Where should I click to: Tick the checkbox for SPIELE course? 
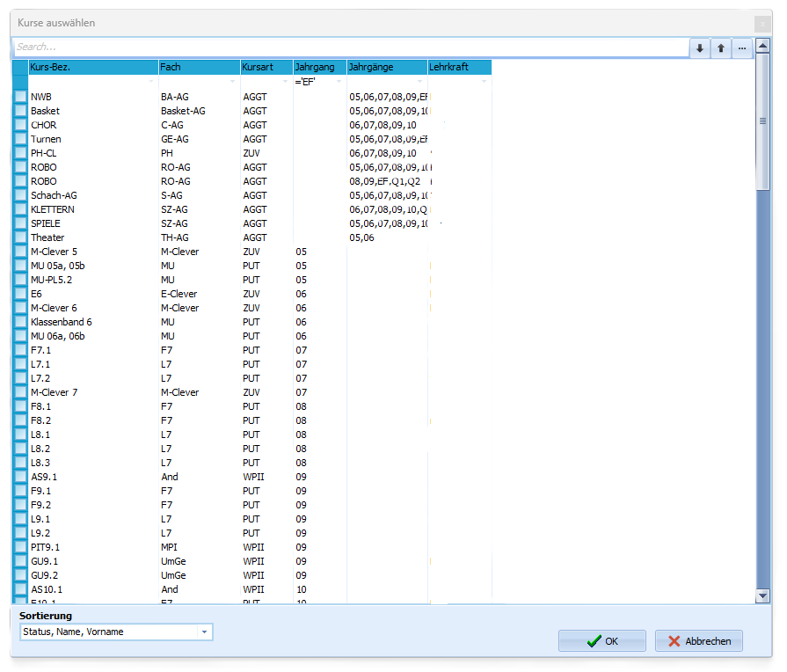click(x=20, y=223)
